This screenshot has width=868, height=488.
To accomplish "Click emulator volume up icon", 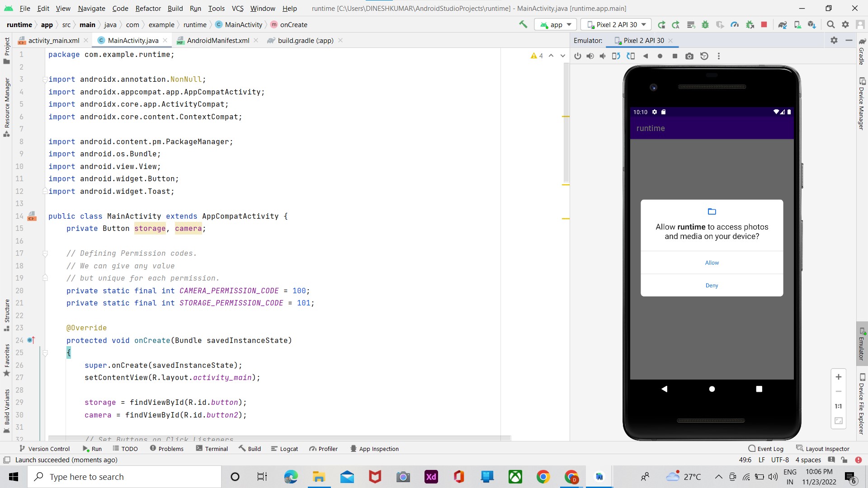I will [590, 56].
